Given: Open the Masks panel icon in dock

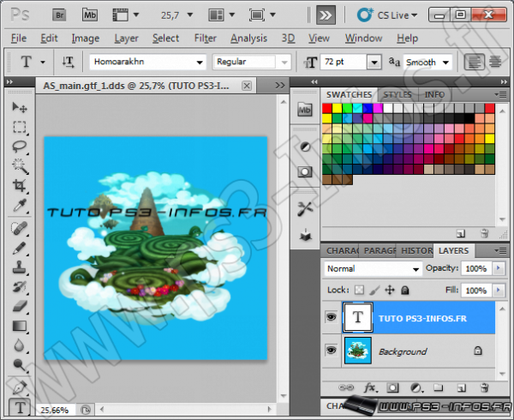Looking at the screenshot, I should pyautogui.click(x=305, y=171).
